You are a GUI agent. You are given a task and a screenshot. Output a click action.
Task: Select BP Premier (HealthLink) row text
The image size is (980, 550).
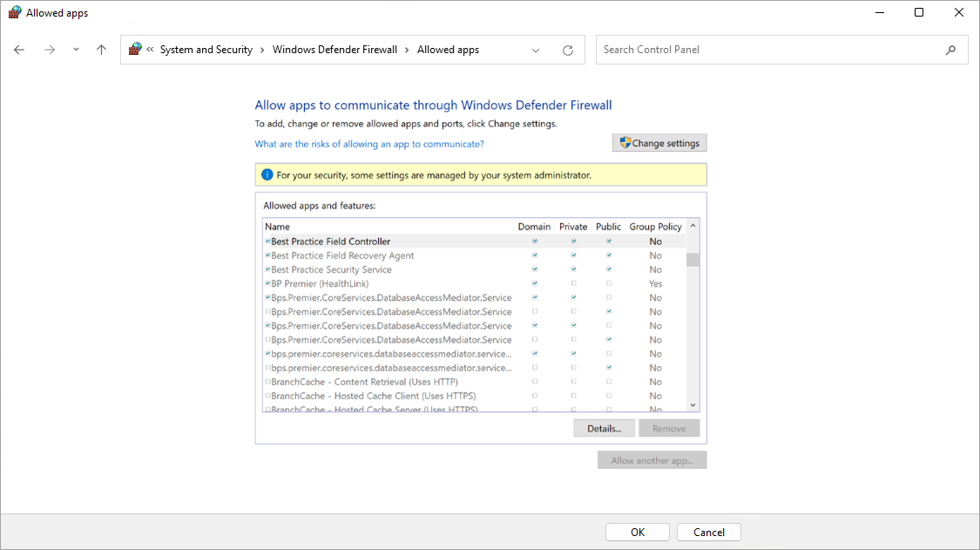tap(320, 283)
